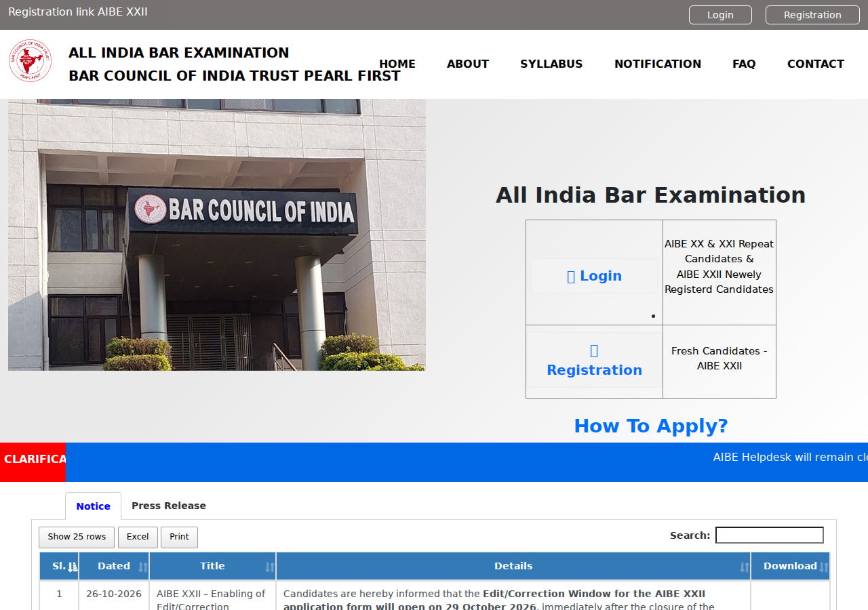Sort the table by Sl. column
868x610 pixels.
tap(59, 567)
